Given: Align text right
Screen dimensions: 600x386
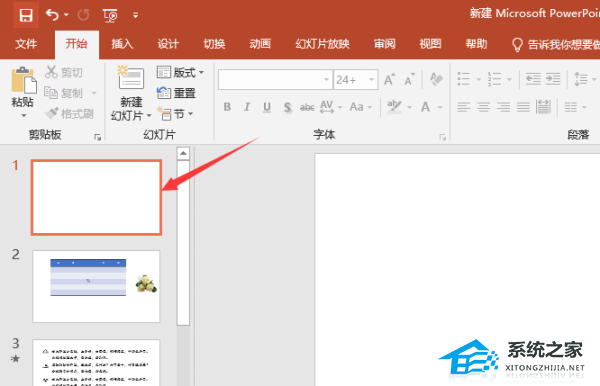Looking at the screenshot, I should 504,107.
